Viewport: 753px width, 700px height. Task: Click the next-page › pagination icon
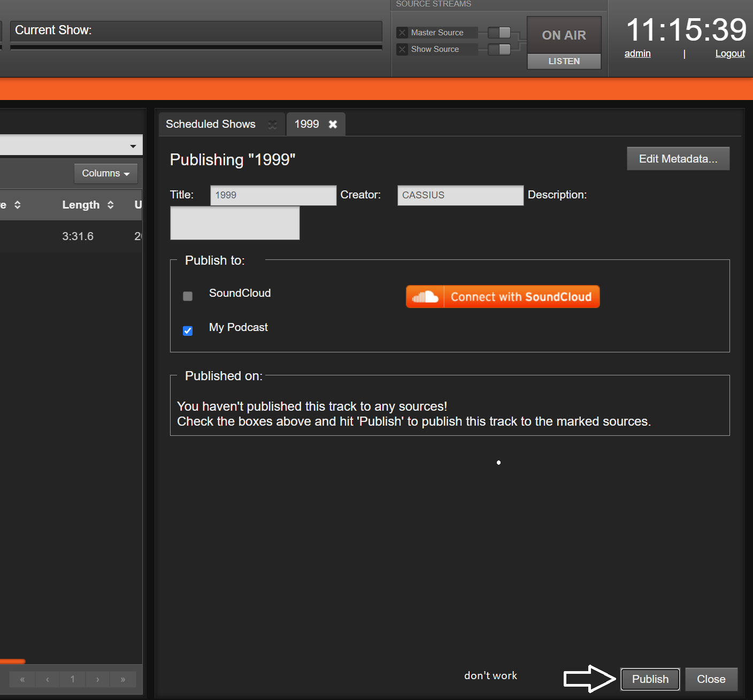[97, 679]
